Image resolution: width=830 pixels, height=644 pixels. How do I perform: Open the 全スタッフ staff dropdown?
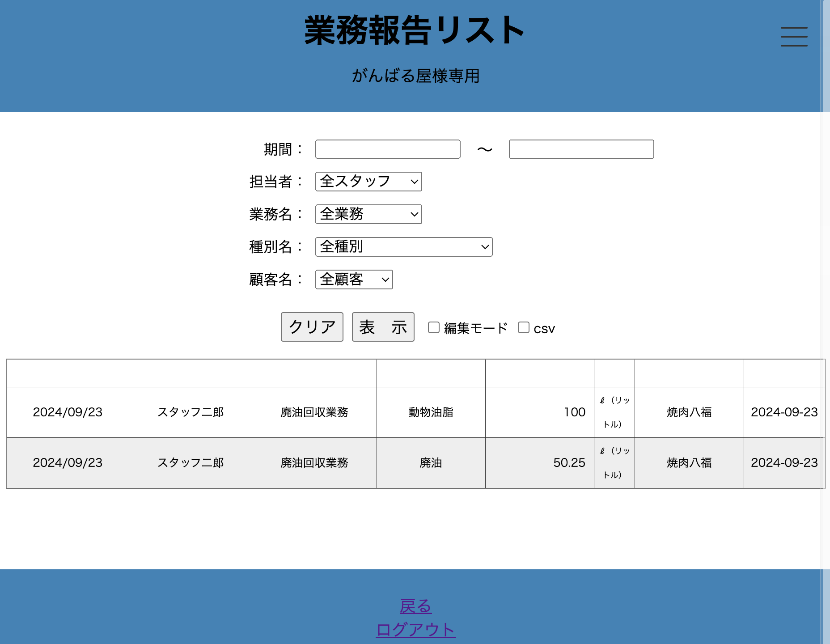pyautogui.click(x=368, y=182)
